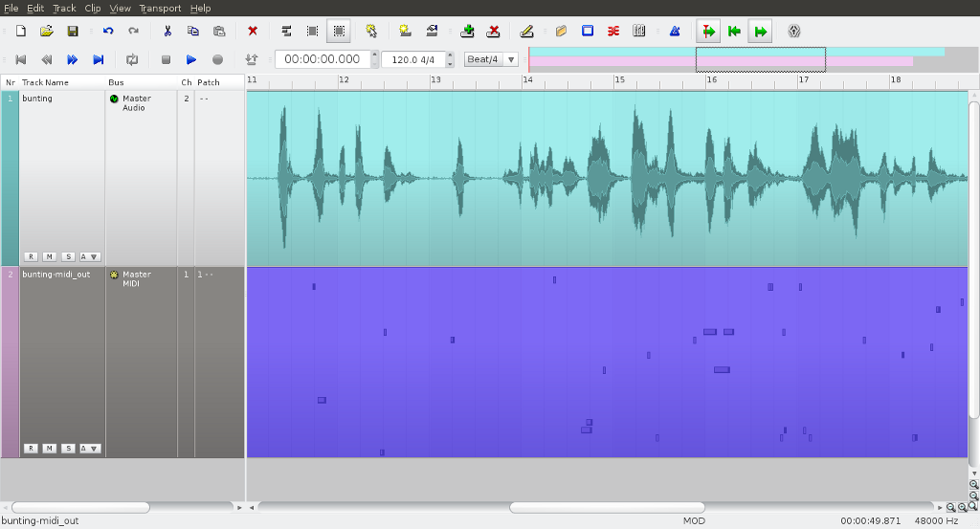Solo the bunting-midi_out track
The image size is (980, 529).
[68, 448]
